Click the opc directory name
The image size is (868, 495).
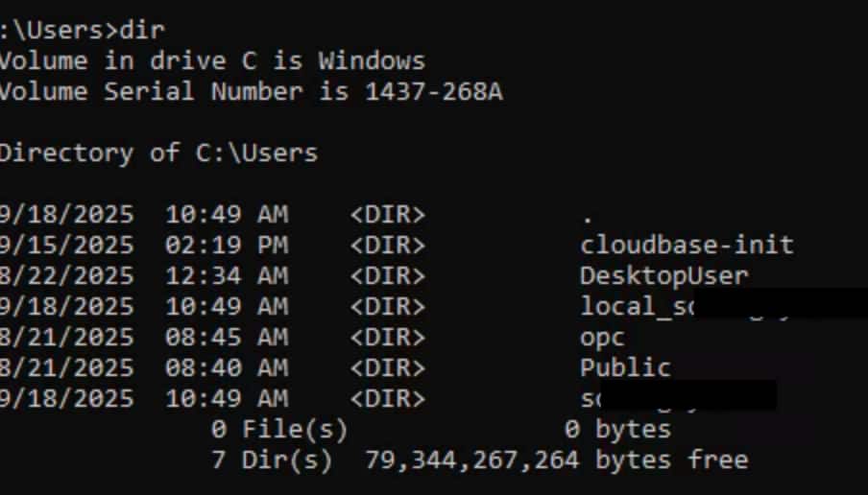click(x=602, y=337)
